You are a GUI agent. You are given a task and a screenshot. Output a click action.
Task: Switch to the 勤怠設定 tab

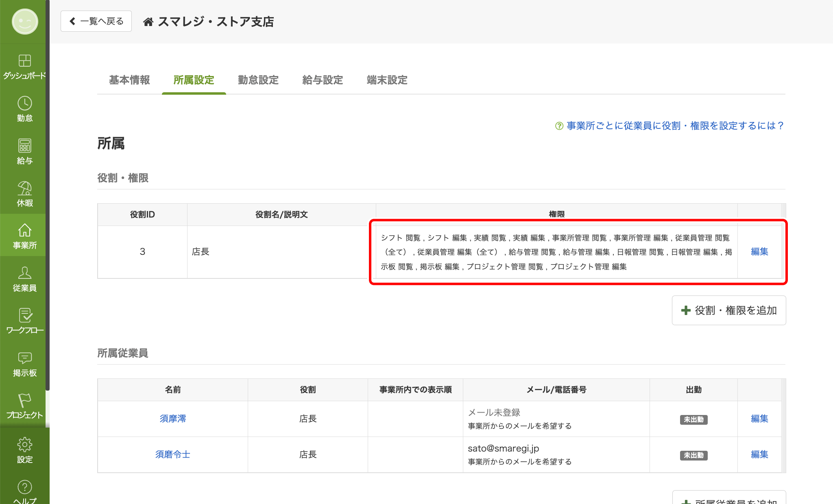[258, 80]
